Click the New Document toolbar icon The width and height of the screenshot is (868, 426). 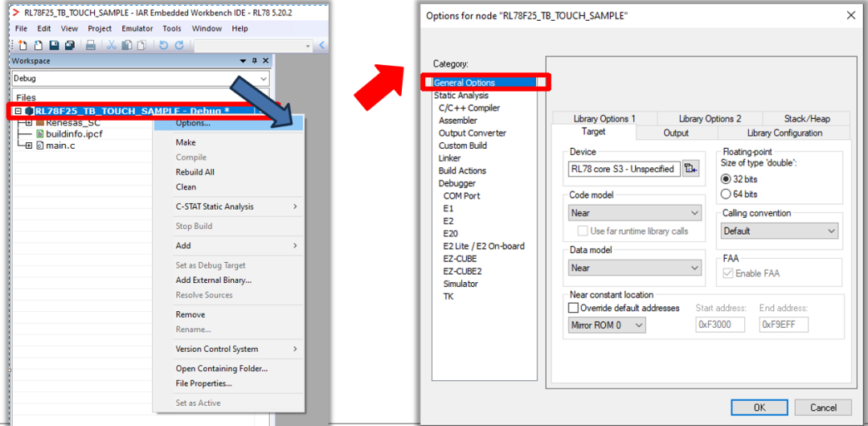pyautogui.click(x=23, y=46)
